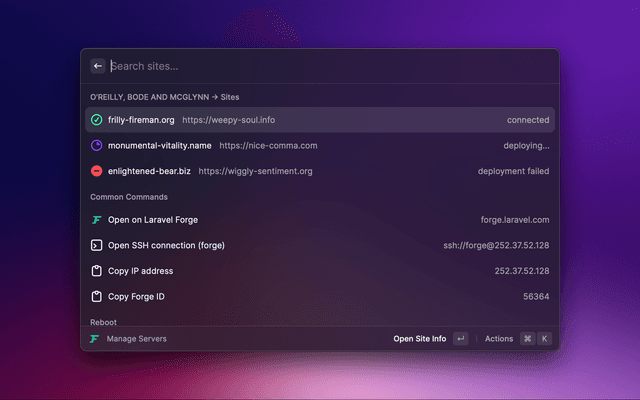The image size is (640, 400).
Task: Choose the enlightened-bear.biz site entry
Action: coord(149,171)
